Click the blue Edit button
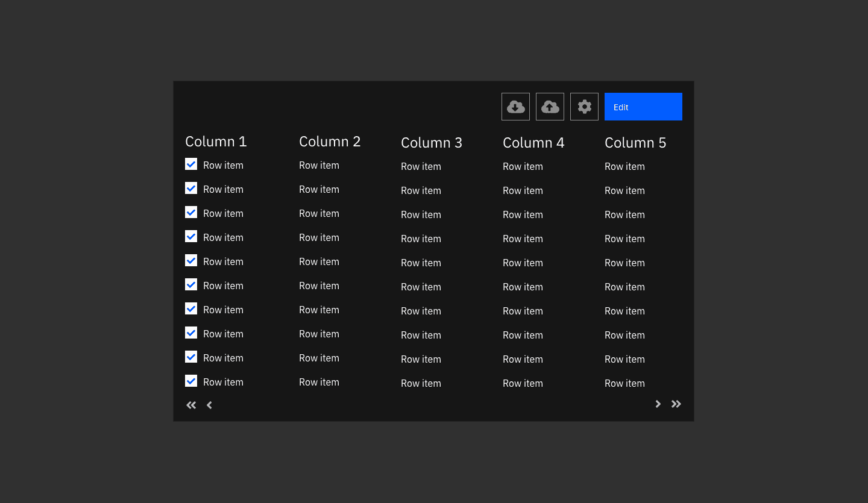 (643, 107)
